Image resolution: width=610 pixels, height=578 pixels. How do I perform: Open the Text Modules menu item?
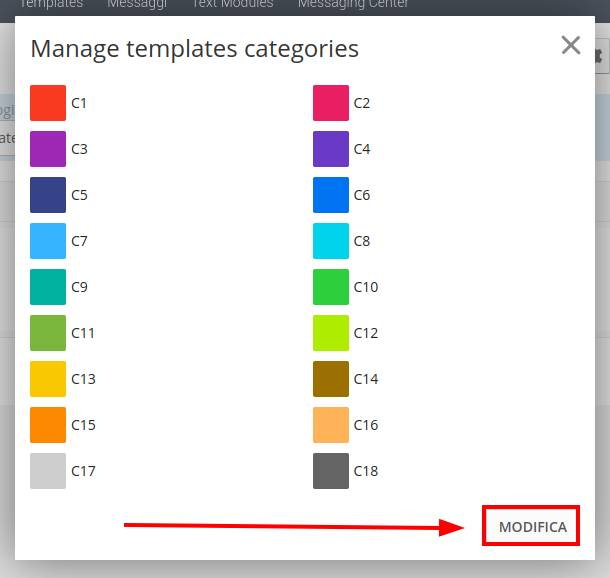click(x=232, y=4)
